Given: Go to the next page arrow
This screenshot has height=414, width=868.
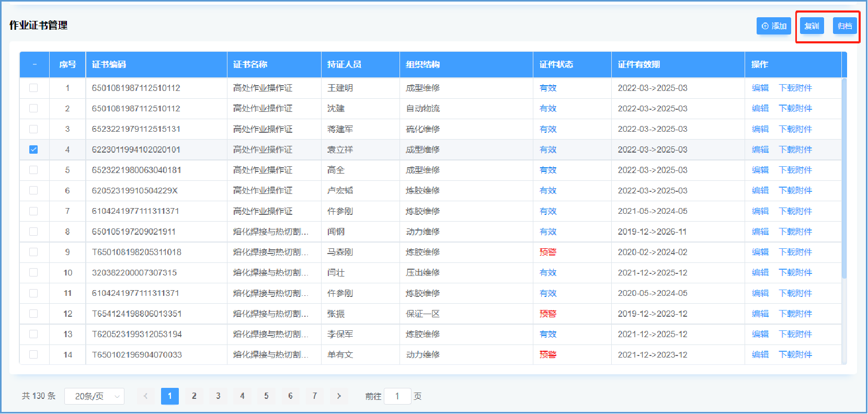Looking at the screenshot, I should 339,396.
